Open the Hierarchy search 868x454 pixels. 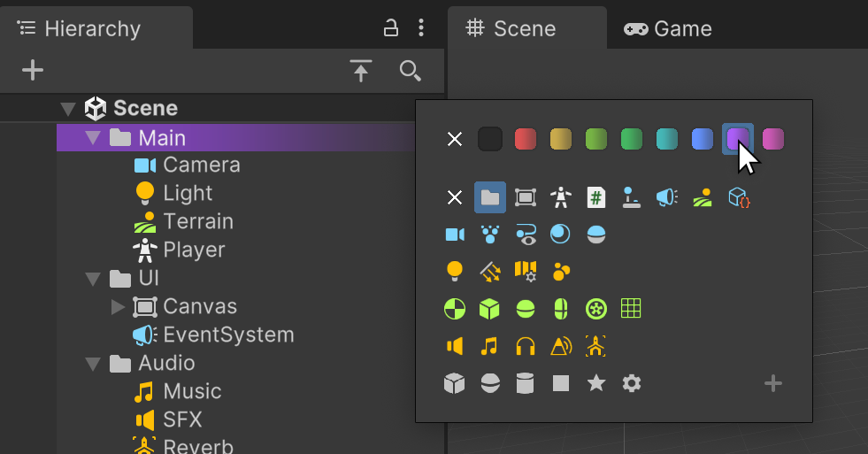[411, 71]
